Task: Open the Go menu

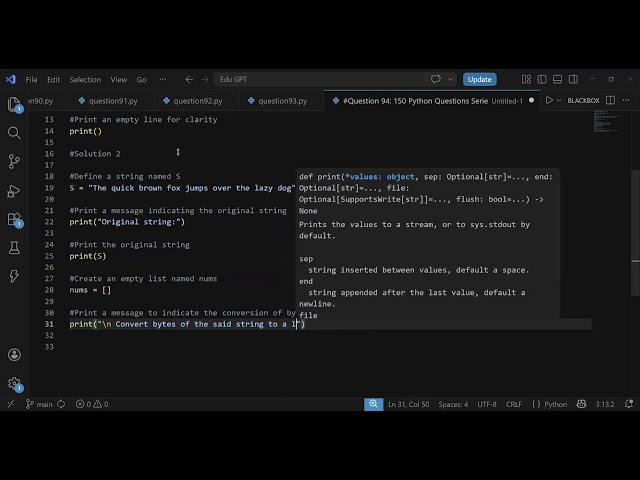Action: (141, 80)
